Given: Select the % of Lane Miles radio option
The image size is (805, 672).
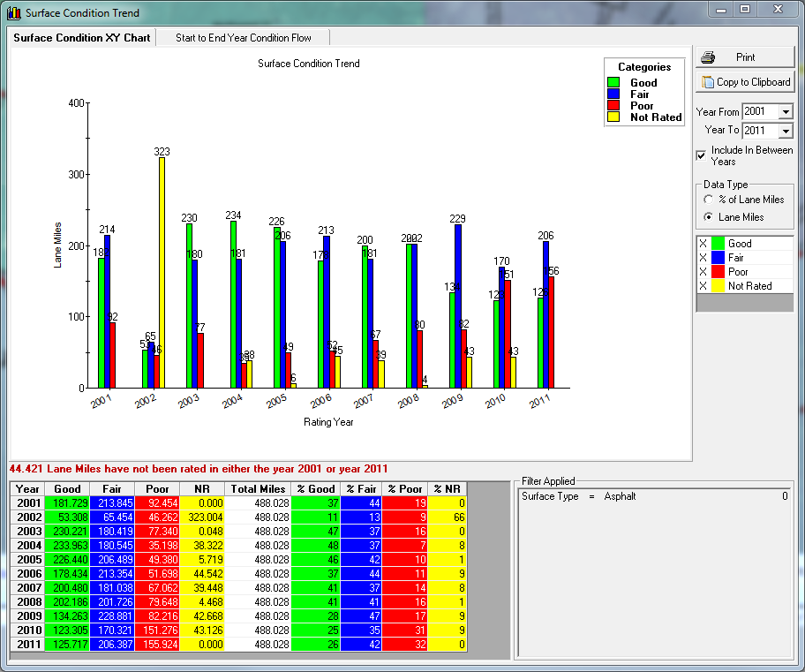Looking at the screenshot, I should [x=709, y=200].
